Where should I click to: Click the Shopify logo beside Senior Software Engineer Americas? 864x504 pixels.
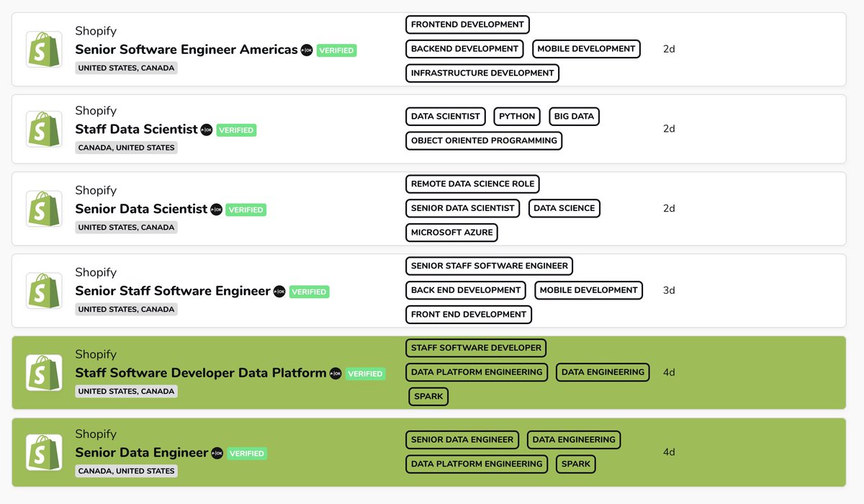[44, 50]
